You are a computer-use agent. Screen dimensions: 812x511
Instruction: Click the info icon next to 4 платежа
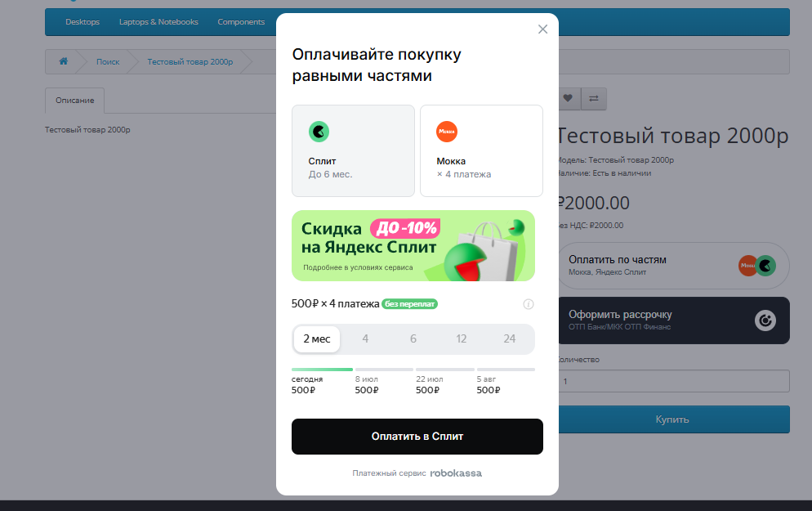point(529,304)
